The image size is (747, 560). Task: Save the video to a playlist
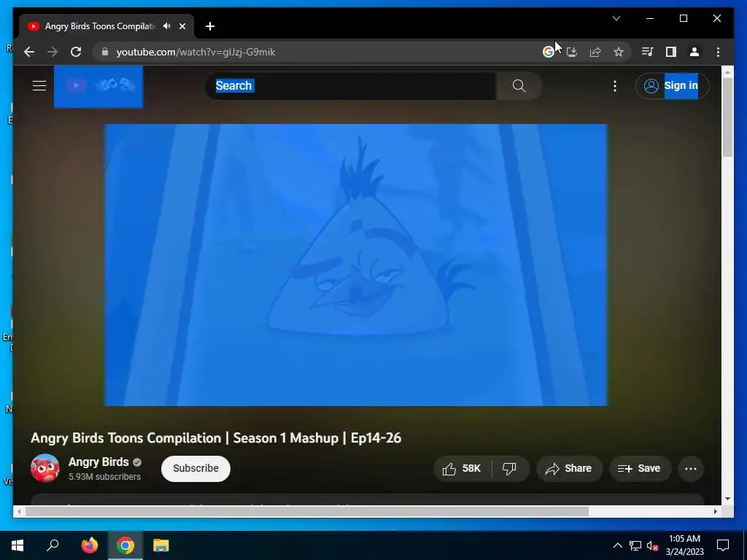tap(640, 469)
